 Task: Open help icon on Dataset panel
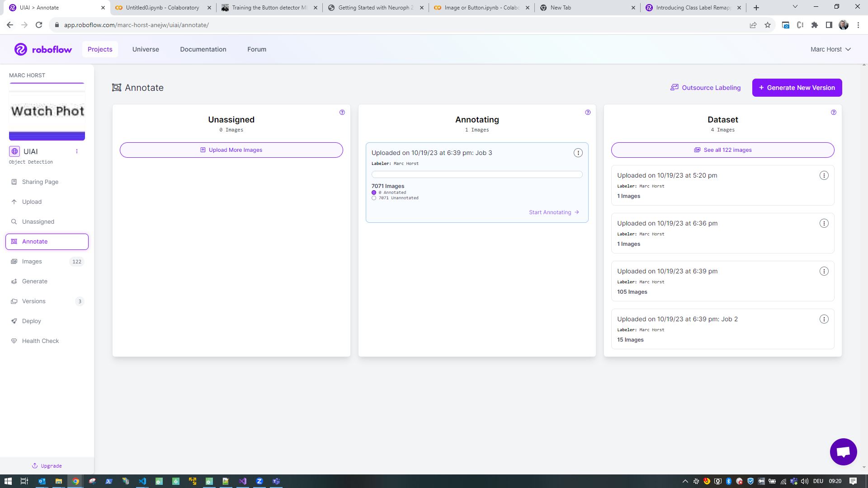click(x=834, y=113)
